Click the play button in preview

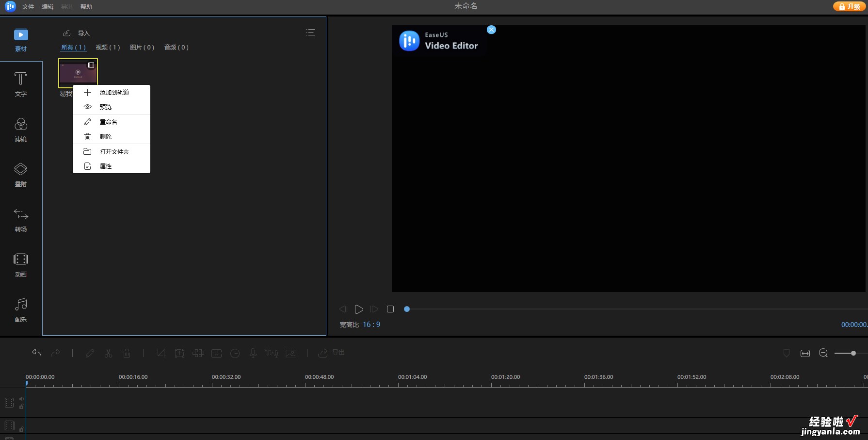click(x=359, y=309)
